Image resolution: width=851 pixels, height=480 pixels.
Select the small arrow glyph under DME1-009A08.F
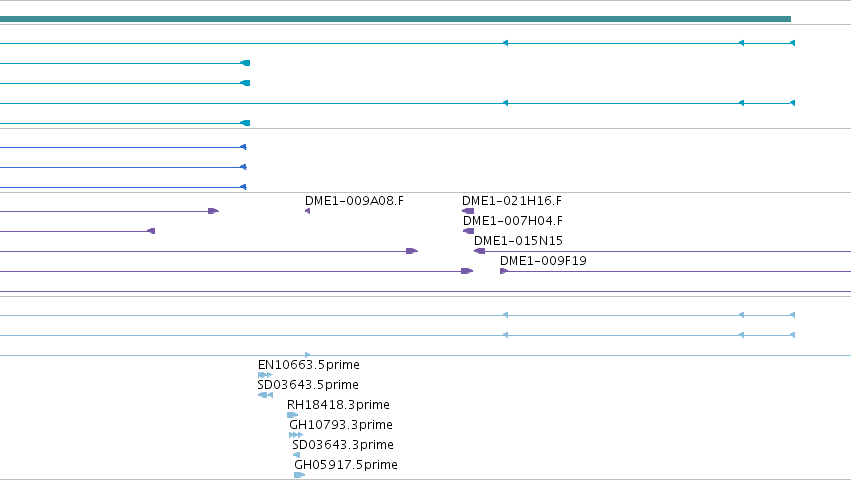(307, 211)
